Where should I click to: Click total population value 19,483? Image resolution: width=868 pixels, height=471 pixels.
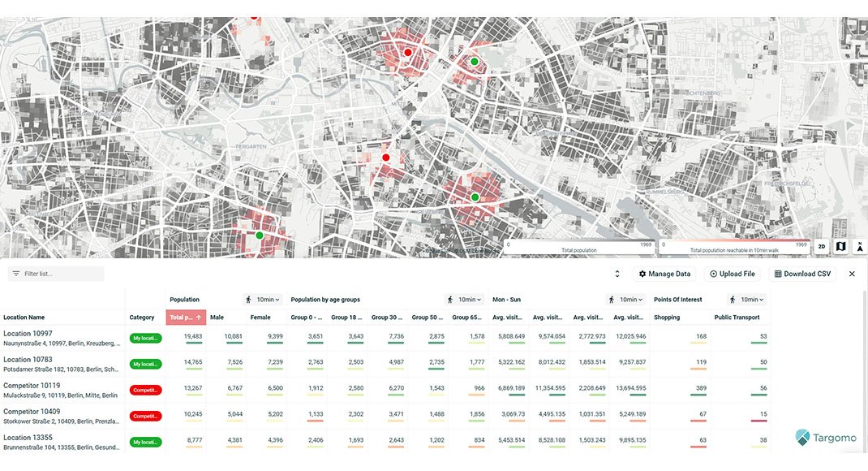point(192,336)
